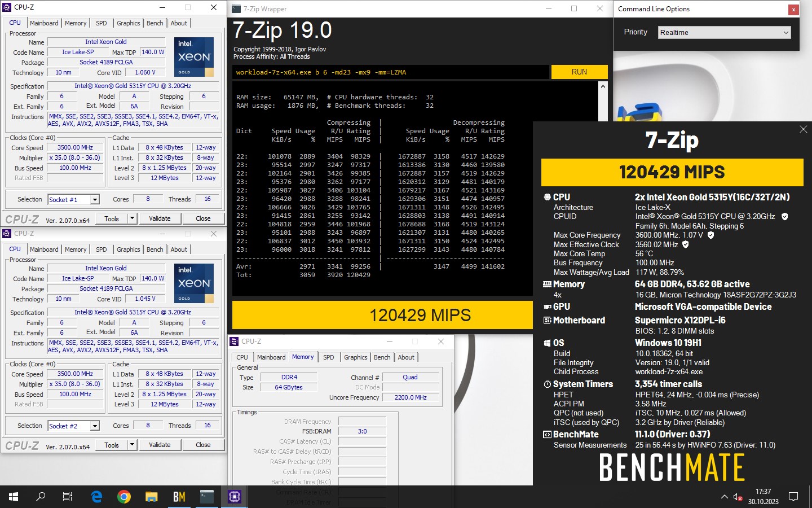Click 7-Zip Wrapper title bar icon
The image size is (812, 508).
(x=236, y=8)
